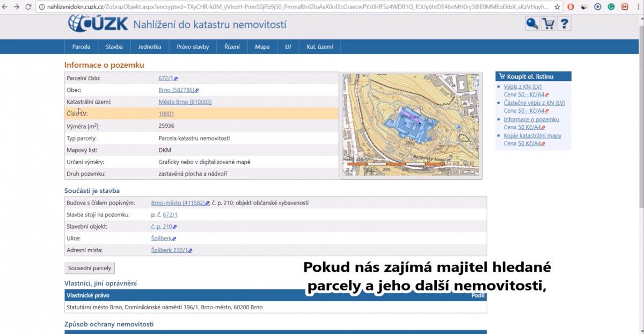Select the Parcela katastru nemovitostí value

[x=194, y=138]
